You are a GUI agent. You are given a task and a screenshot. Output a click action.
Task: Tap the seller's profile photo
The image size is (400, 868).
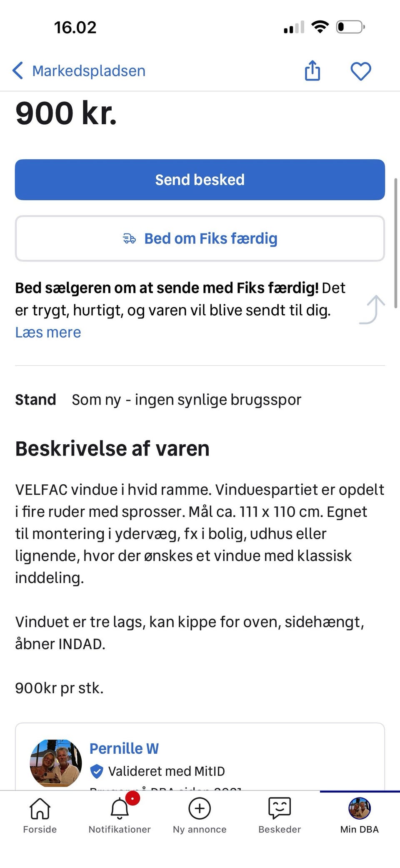point(56,763)
